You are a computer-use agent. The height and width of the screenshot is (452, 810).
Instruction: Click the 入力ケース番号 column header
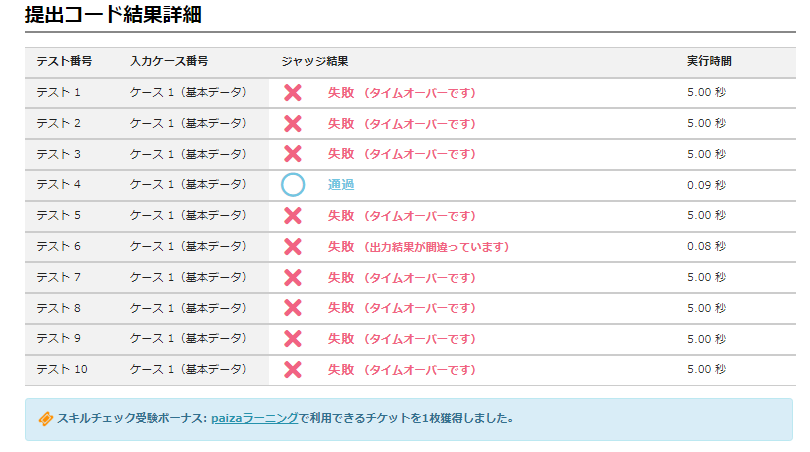tap(169, 62)
